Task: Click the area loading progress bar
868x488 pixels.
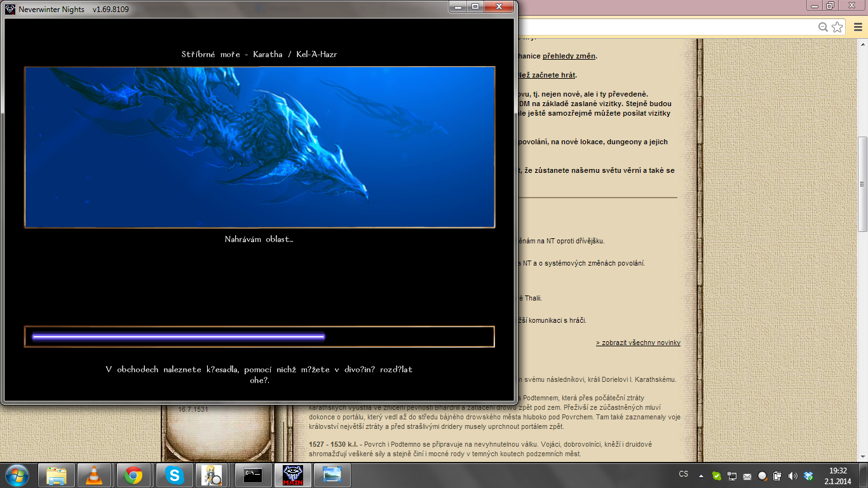Action: [259, 337]
